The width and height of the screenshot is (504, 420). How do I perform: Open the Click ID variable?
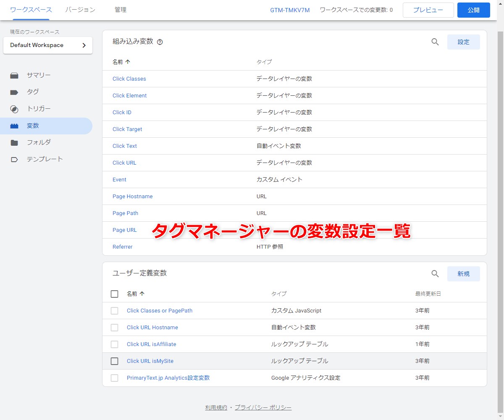[122, 113]
